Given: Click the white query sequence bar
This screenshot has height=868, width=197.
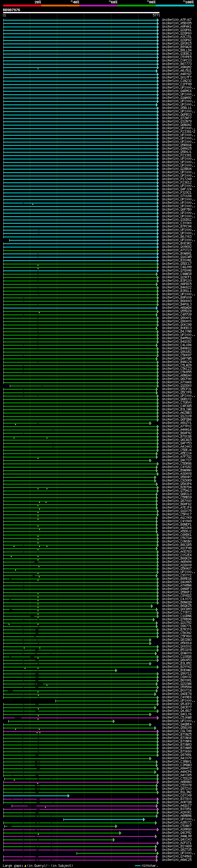Looking at the screenshot, I should tap(81, 12).
